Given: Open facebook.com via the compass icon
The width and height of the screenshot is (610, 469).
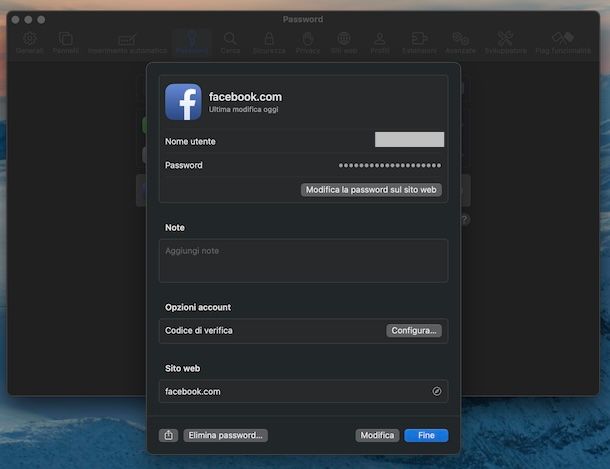Looking at the screenshot, I should [436, 391].
